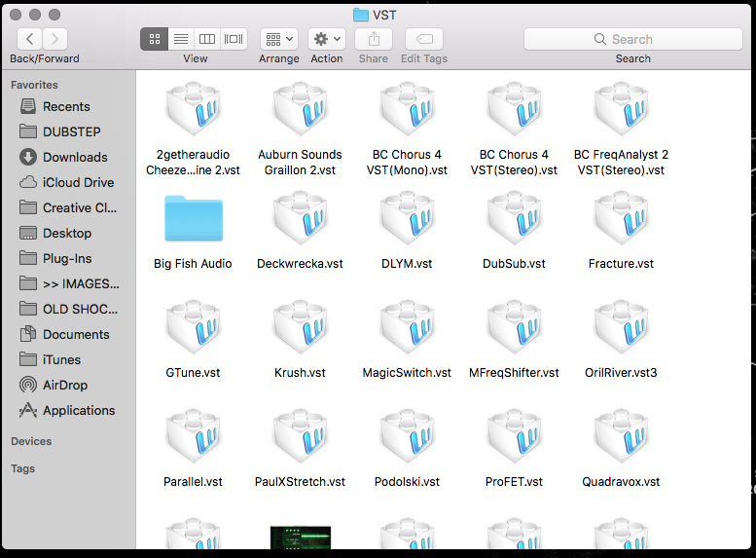Select the Krush.vst plugin icon

tap(300, 327)
